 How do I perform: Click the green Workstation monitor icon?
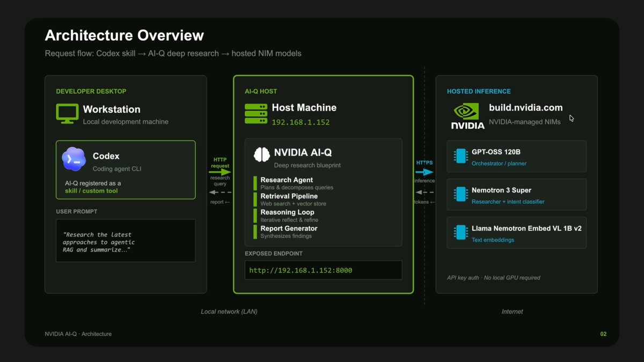point(67,114)
